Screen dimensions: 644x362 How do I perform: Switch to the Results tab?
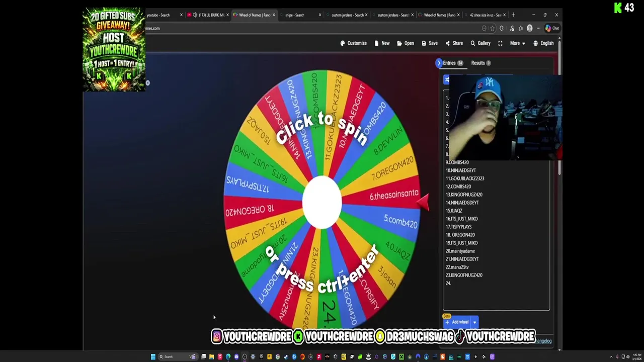(x=481, y=63)
